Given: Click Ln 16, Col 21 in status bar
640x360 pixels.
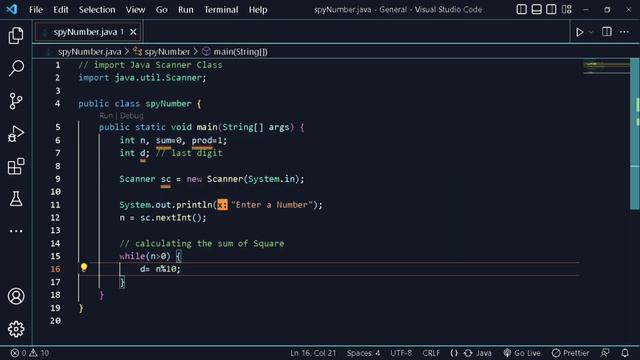Looking at the screenshot, I should pos(313,353).
